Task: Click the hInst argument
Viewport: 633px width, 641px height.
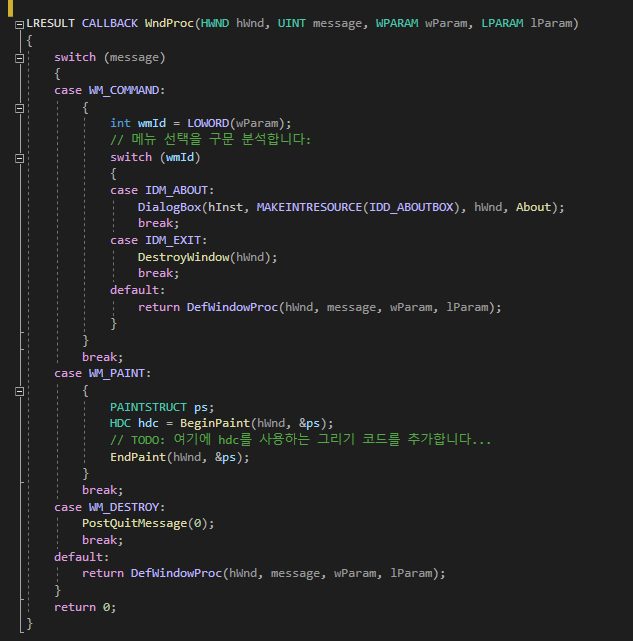Action: (225, 207)
